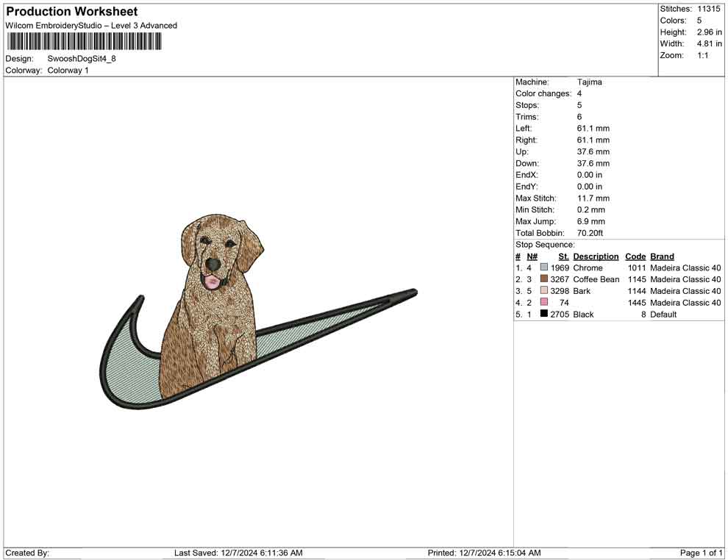Click the 'St.' column header
The width and height of the screenshot is (728, 560).
(x=563, y=256)
